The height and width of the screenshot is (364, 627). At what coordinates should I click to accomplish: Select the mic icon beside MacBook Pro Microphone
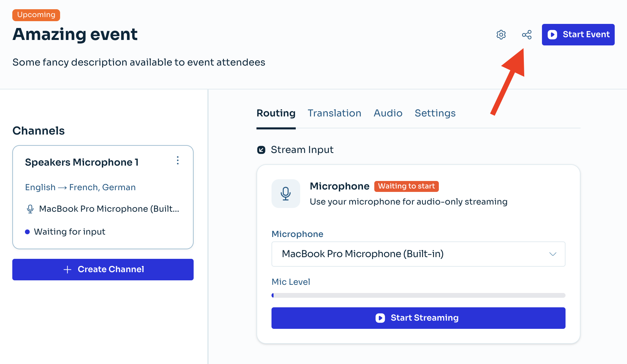30,209
